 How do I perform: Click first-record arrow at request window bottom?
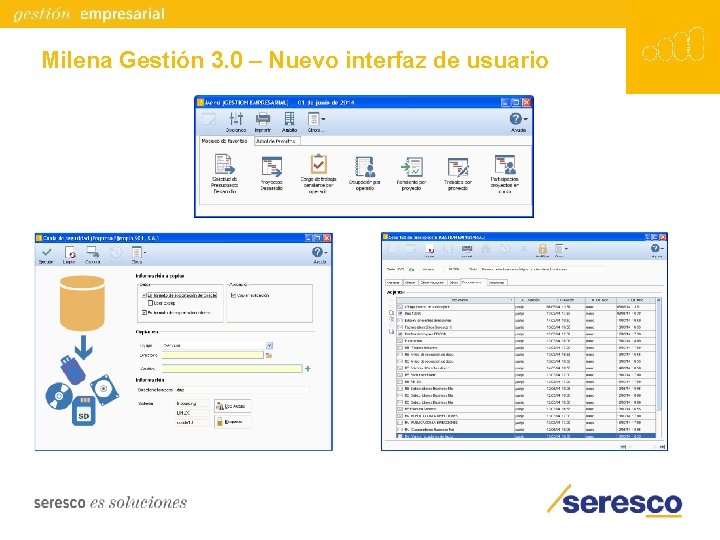pos(623,446)
